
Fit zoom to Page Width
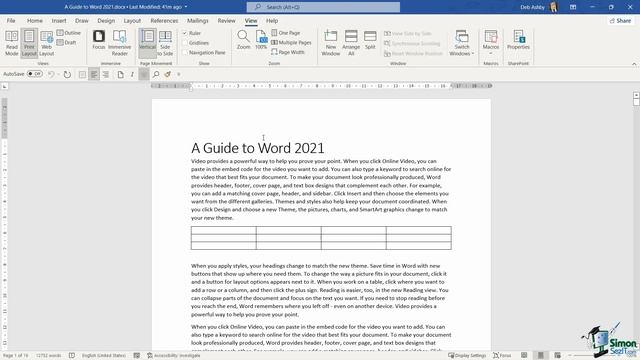pyautogui.click(x=288, y=52)
